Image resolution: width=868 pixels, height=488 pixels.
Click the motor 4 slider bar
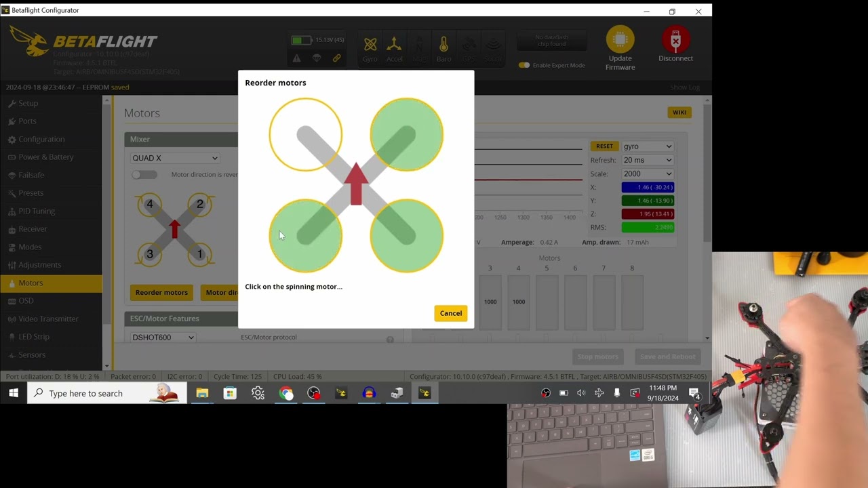click(x=519, y=302)
